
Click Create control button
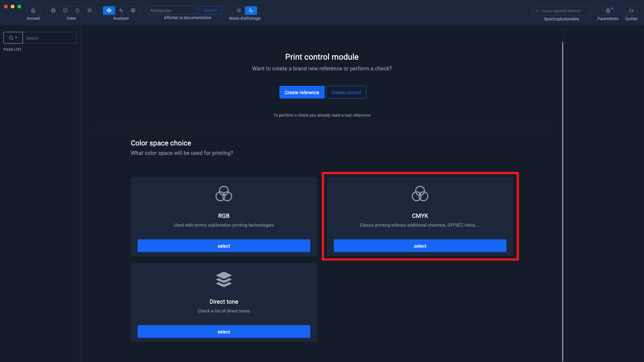pyautogui.click(x=346, y=92)
